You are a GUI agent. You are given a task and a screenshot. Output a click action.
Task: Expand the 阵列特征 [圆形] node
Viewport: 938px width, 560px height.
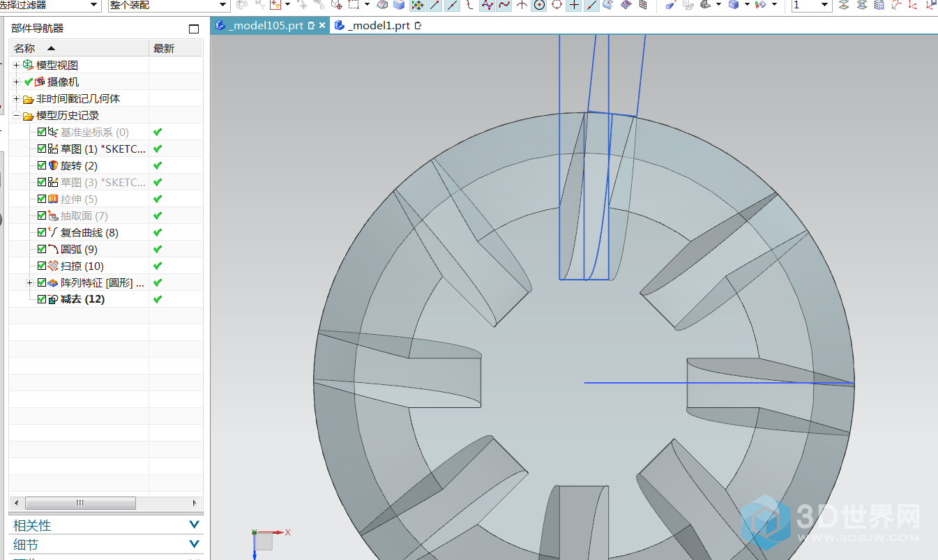(x=29, y=282)
